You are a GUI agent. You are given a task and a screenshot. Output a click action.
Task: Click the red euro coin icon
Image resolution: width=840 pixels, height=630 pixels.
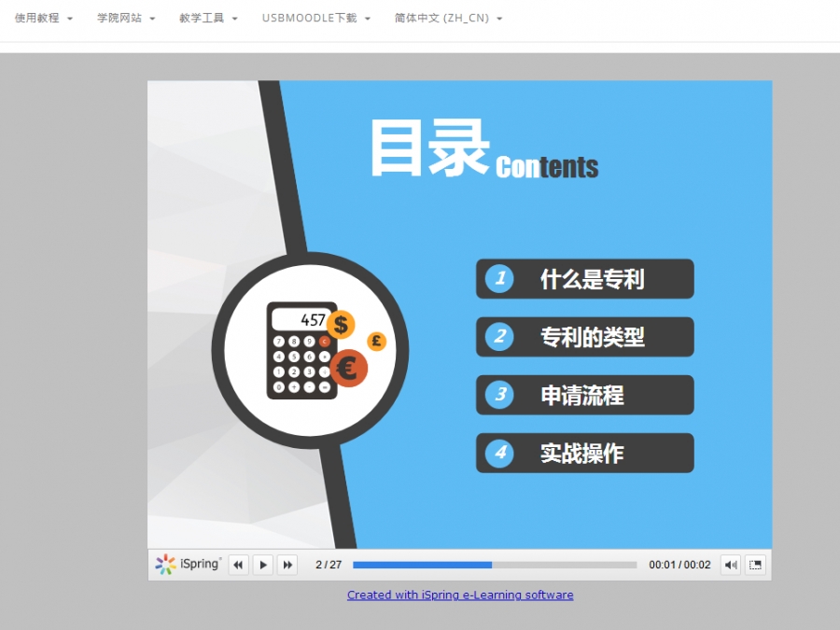[x=348, y=367]
